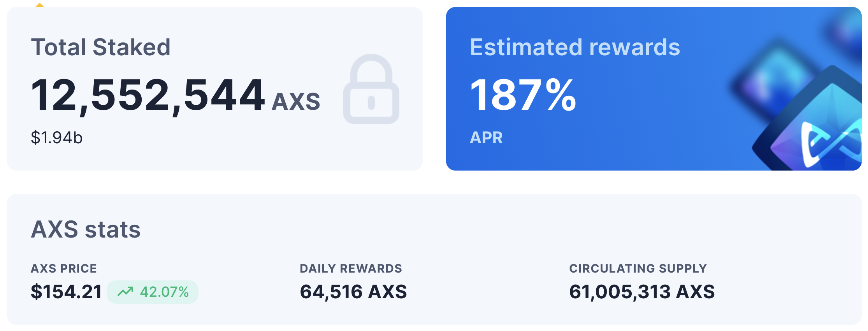Click the 187% reward rate
The width and height of the screenshot is (868, 331).
coord(523,95)
